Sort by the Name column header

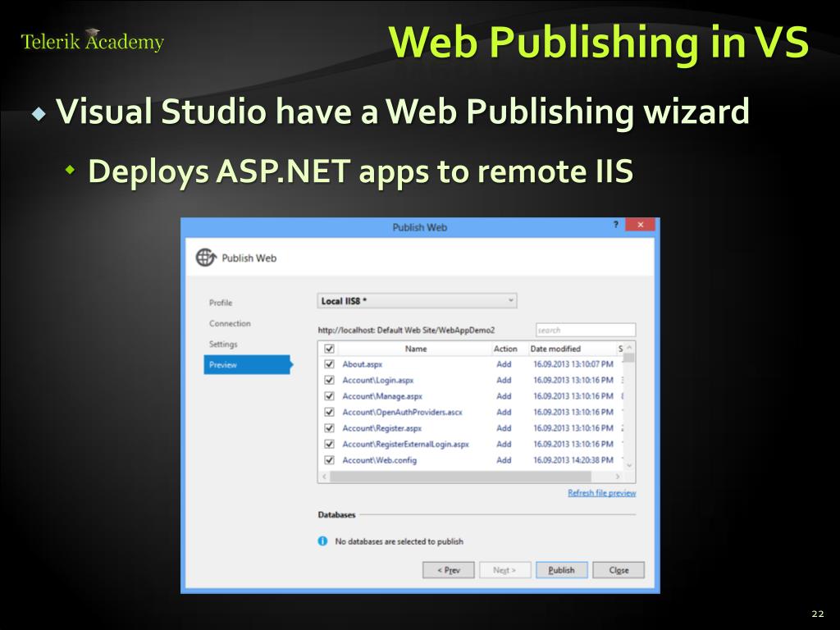(416, 349)
